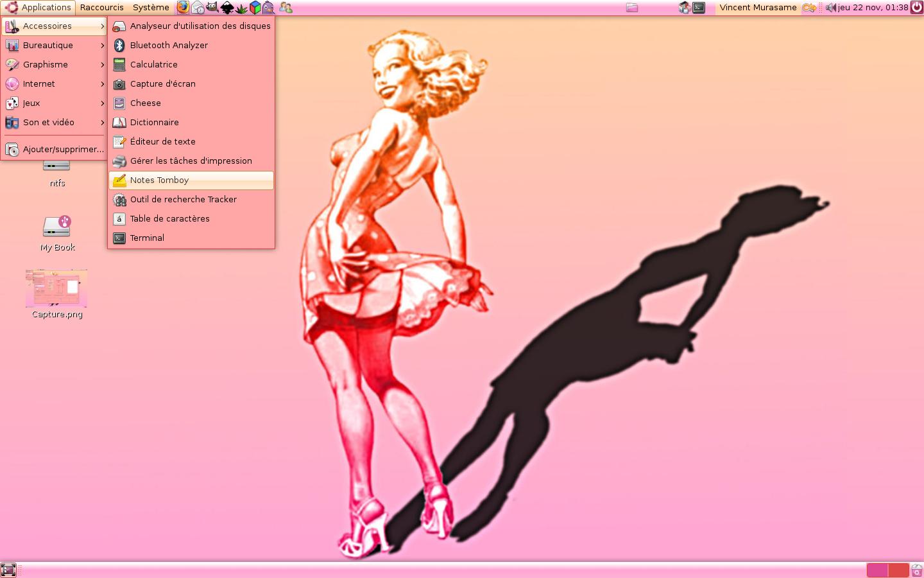The image size is (924, 578).
Task: Open the terminal launcher in the panel
Action: pyautogui.click(x=699, y=8)
